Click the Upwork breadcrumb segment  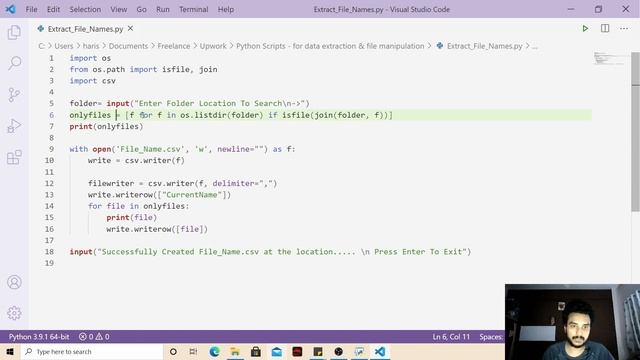pyautogui.click(x=213, y=46)
